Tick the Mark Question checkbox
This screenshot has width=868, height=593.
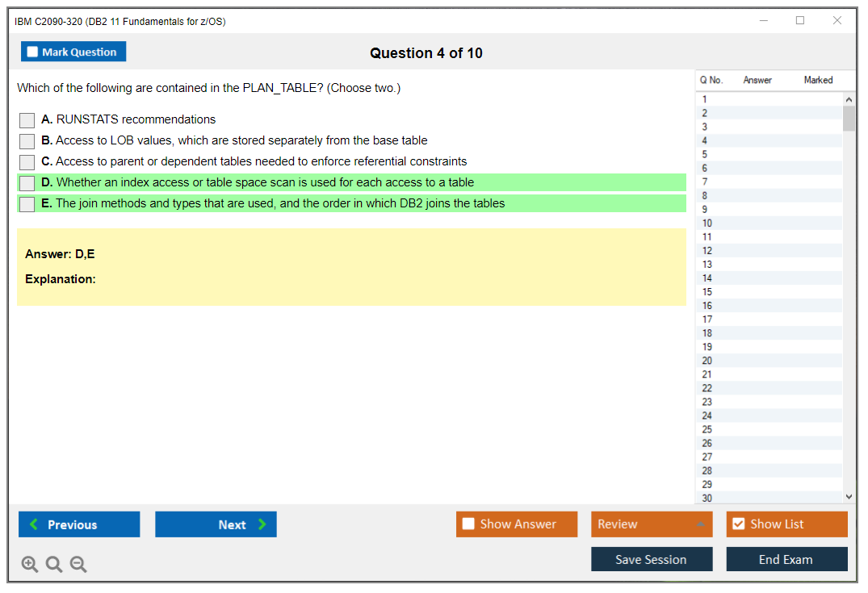33,52
